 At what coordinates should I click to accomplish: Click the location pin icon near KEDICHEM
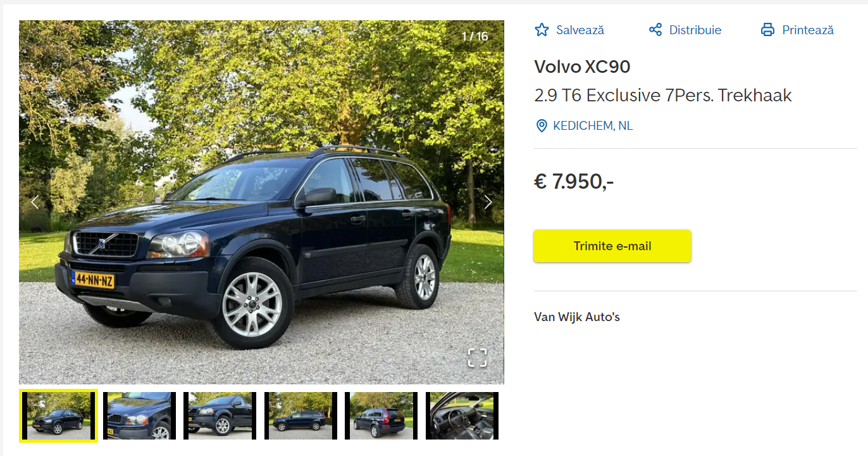pyautogui.click(x=542, y=126)
